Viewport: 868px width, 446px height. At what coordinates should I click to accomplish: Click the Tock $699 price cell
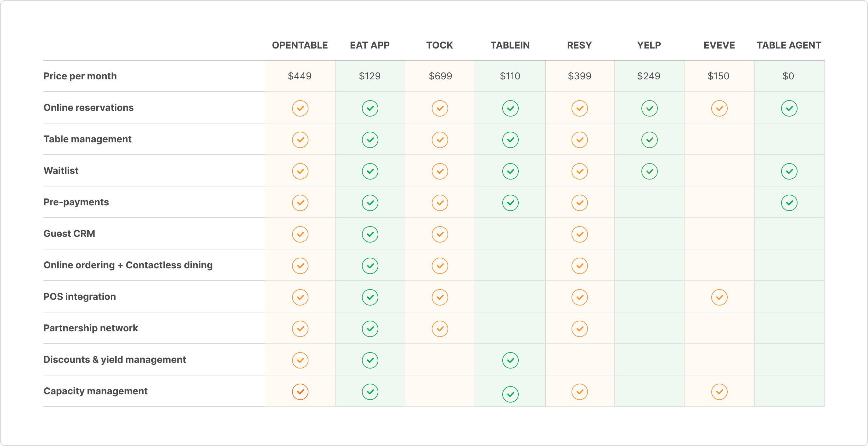[440, 76]
